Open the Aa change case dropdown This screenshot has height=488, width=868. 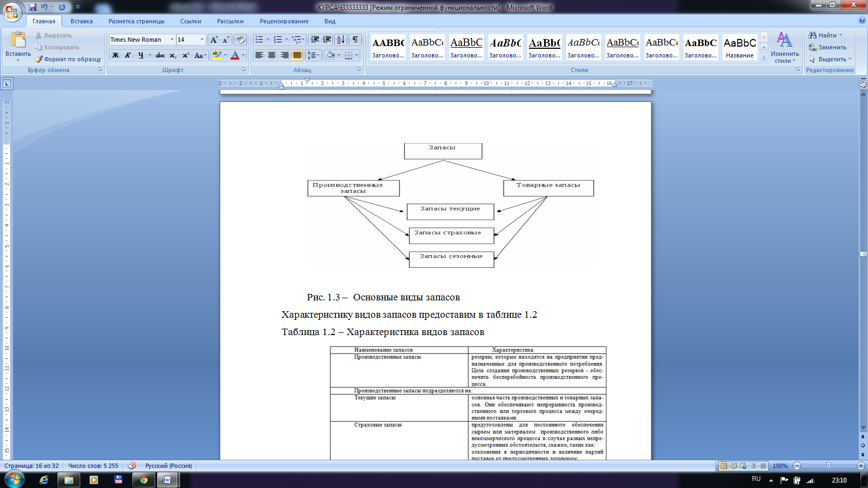(x=200, y=55)
